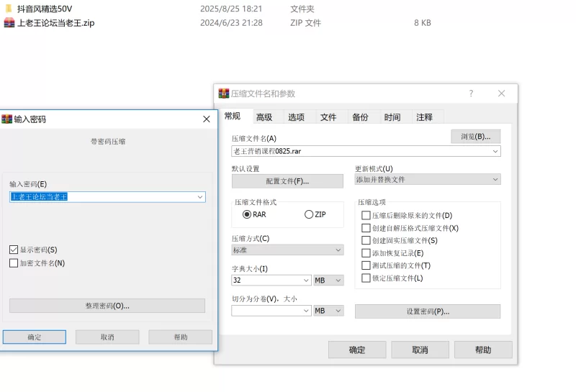This screenshot has width=576, height=392.
Task: Click the 抖音风精选50V folder name
Action: [x=45, y=9]
